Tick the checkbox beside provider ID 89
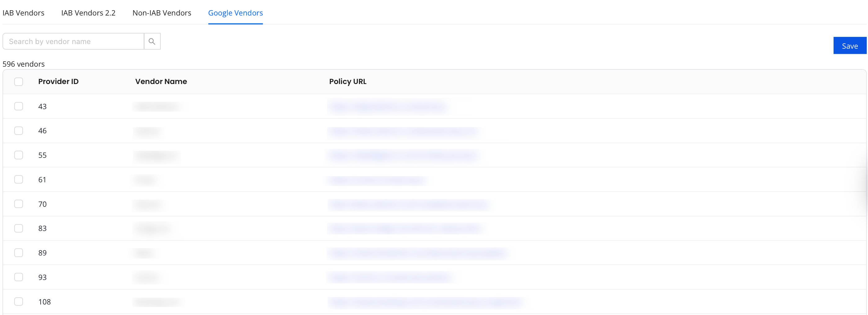The image size is (868, 315). [19, 253]
